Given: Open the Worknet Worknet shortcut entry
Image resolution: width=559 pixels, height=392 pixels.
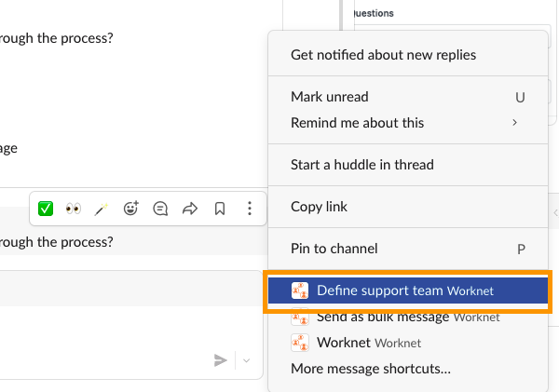Looking at the screenshot, I should click(x=408, y=343).
